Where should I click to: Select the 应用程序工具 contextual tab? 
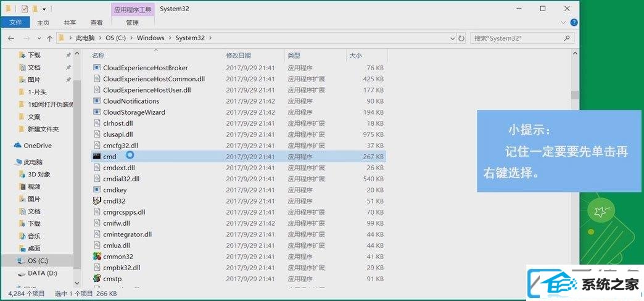[132, 9]
